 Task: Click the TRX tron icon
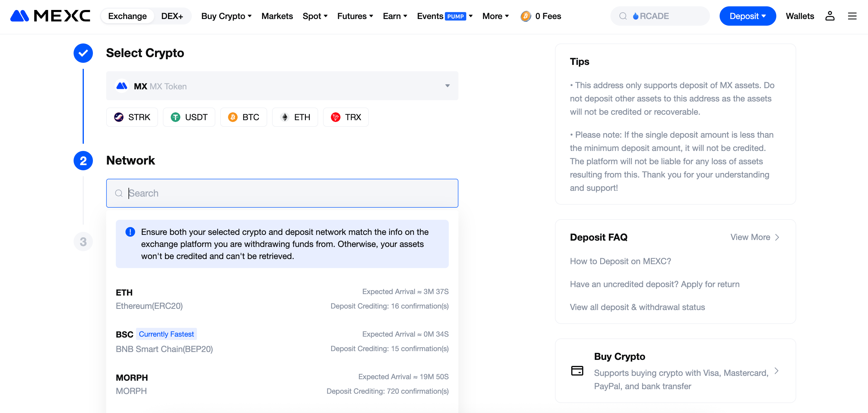335,117
